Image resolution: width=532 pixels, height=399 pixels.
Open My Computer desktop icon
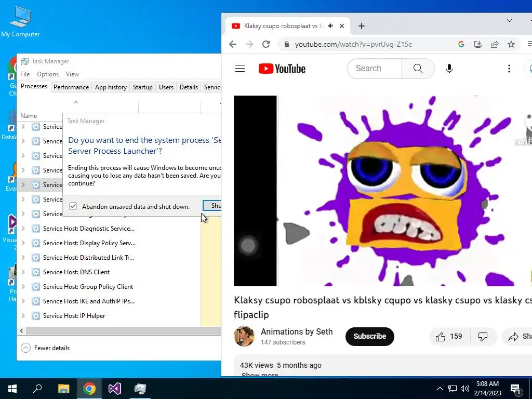pos(20,21)
